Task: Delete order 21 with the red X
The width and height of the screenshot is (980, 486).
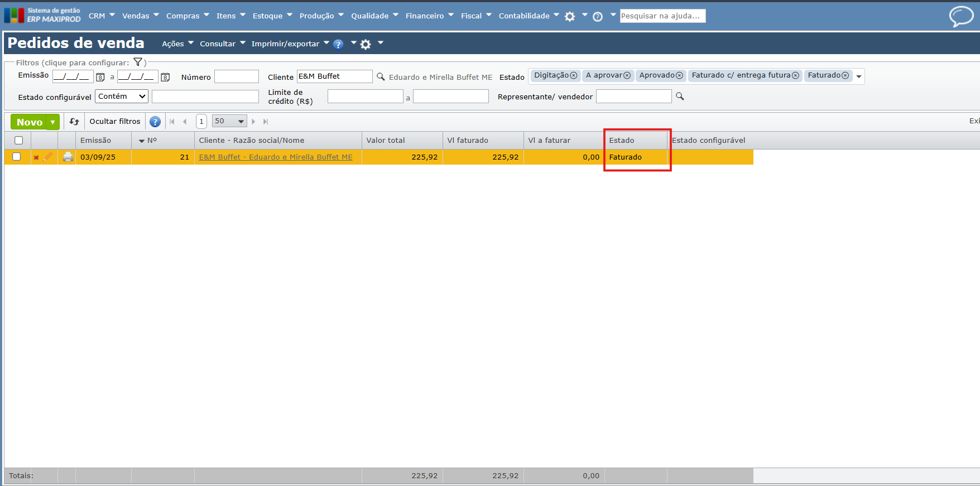Action: pos(36,157)
